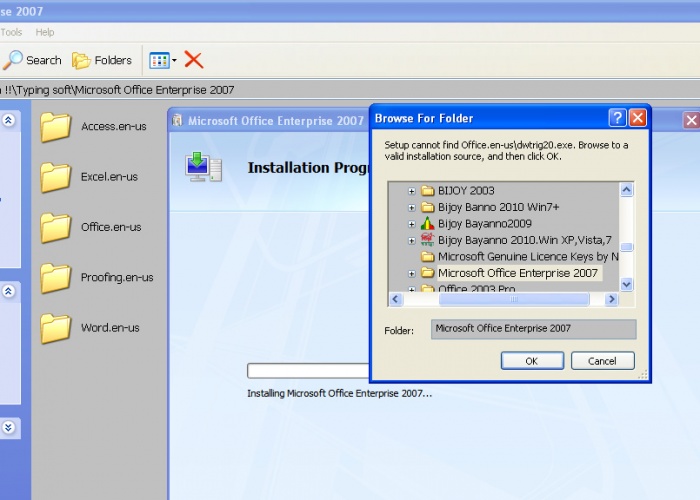Click the red Delete X icon
Viewport: 700px width, 500px height.
click(x=194, y=60)
